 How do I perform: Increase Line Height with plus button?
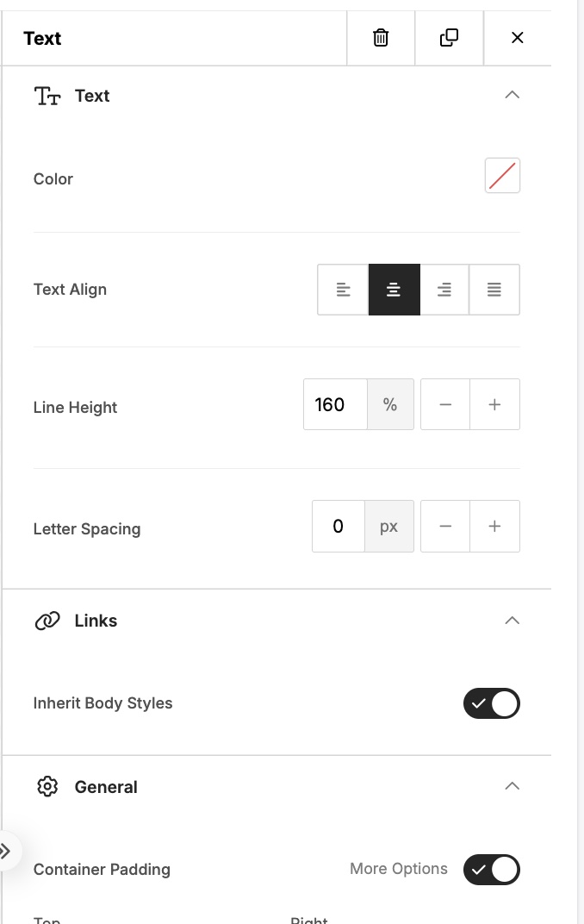pyautogui.click(x=494, y=404)
